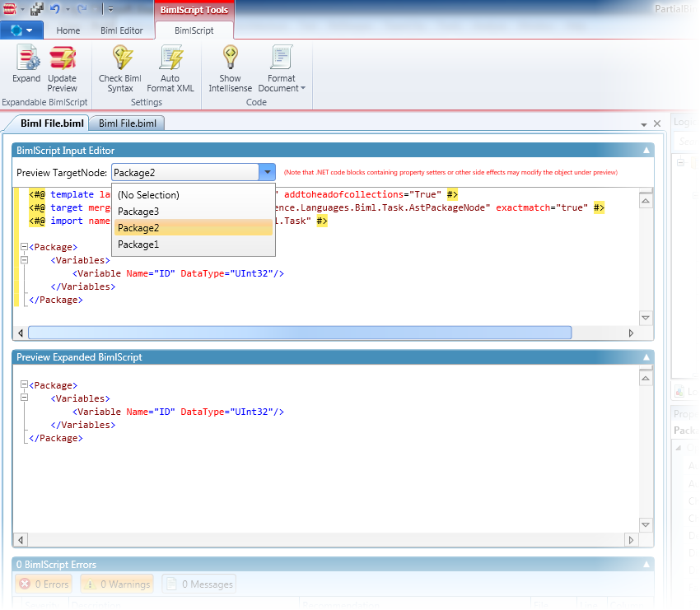The width and height of the screenshot is (700, 610).
Task: Click preview pane scroll up arrow
Action: coord(646,379)
